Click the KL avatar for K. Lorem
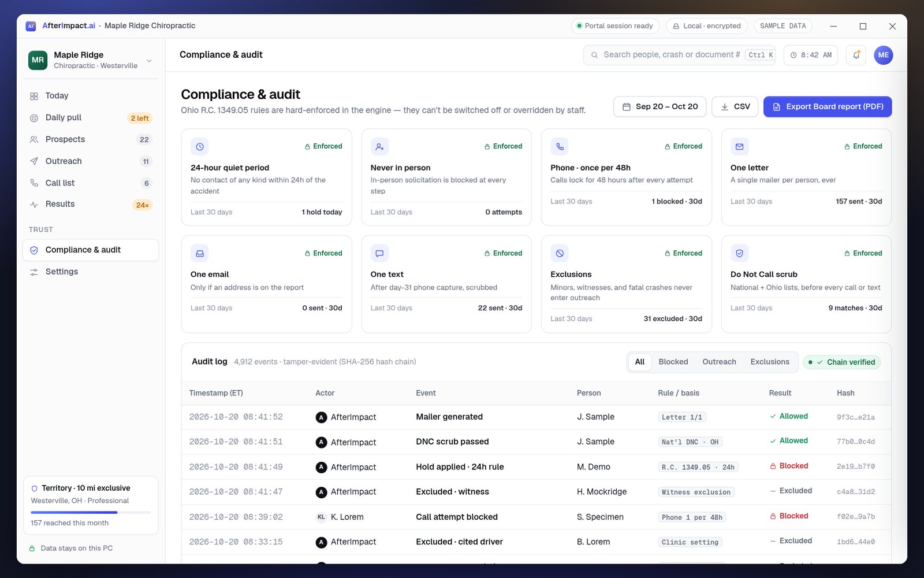924x578 pixels. click(x=321, y=517)
